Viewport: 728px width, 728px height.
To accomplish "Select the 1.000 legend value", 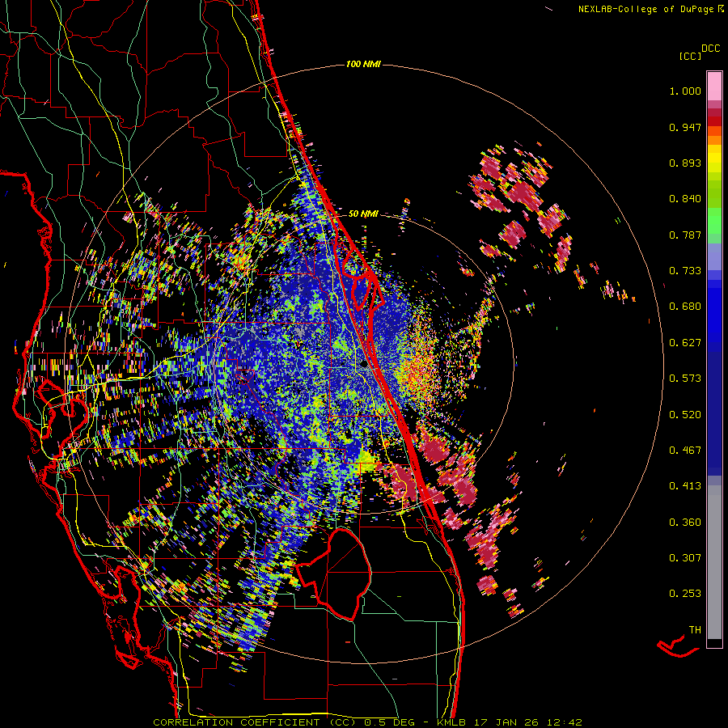I will coord(685,91).
